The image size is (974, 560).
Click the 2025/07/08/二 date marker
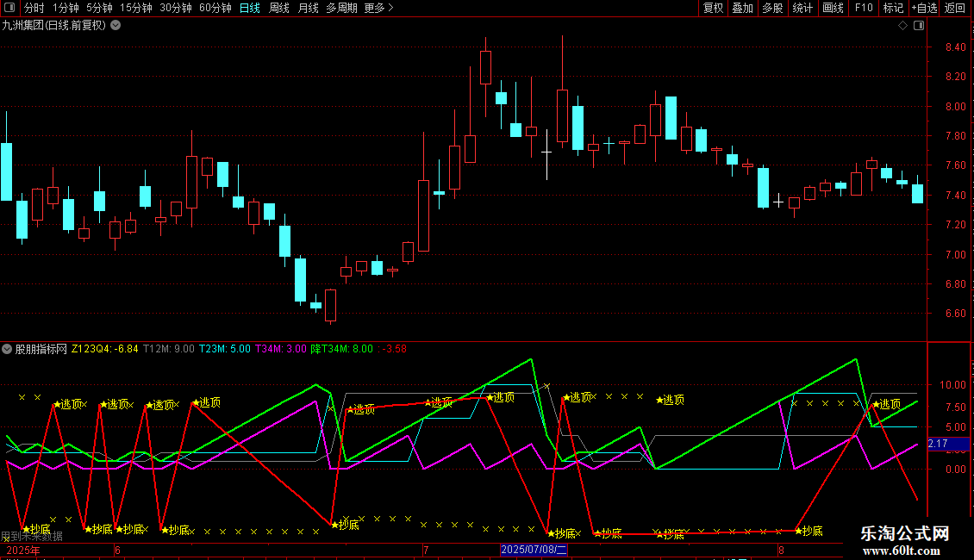pyautogui.click(x=534, y=550)
